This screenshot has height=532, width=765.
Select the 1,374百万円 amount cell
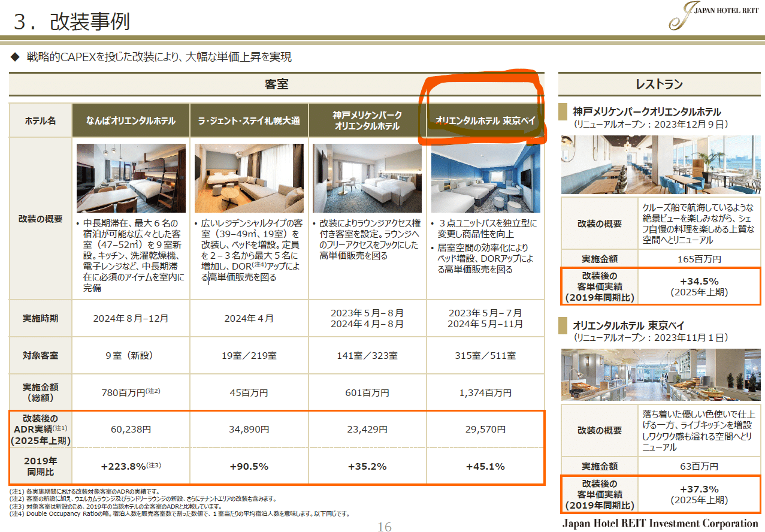[x=486, y=393]
